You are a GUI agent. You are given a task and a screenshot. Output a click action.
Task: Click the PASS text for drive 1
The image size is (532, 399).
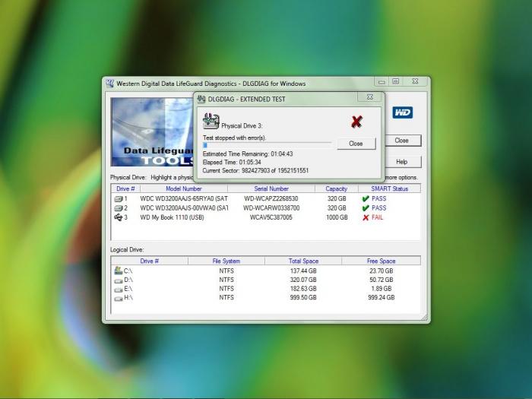[x=379, y=199]
